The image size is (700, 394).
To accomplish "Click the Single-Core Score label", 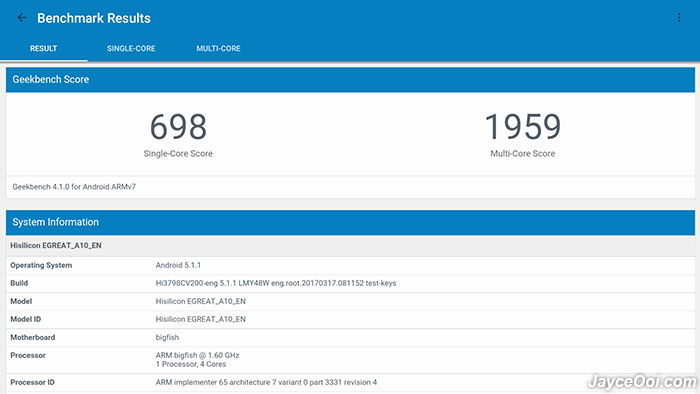I will click(178, 153).
